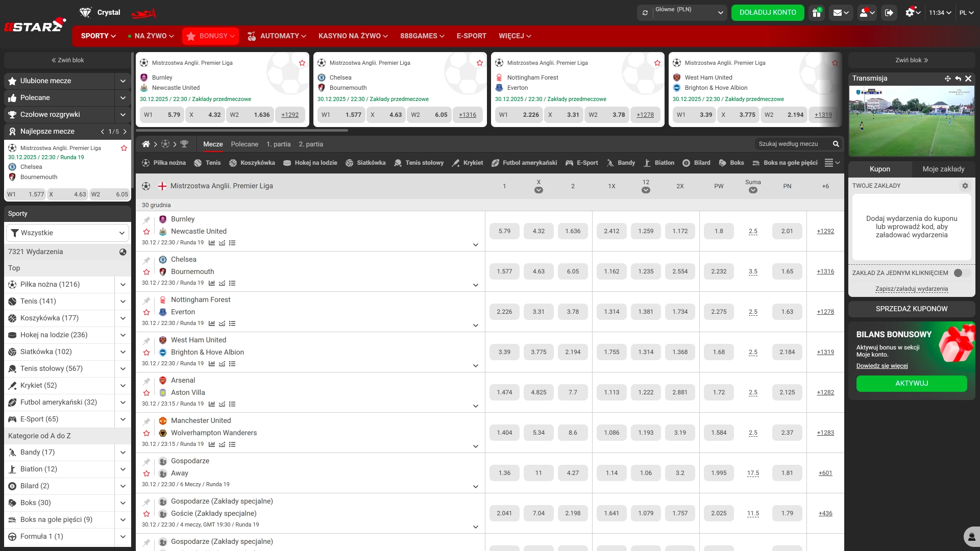The height and width of the screenshot is (551, 980).
Task: Open the Dowiedz się więcej link
Action: click(882, 366)
